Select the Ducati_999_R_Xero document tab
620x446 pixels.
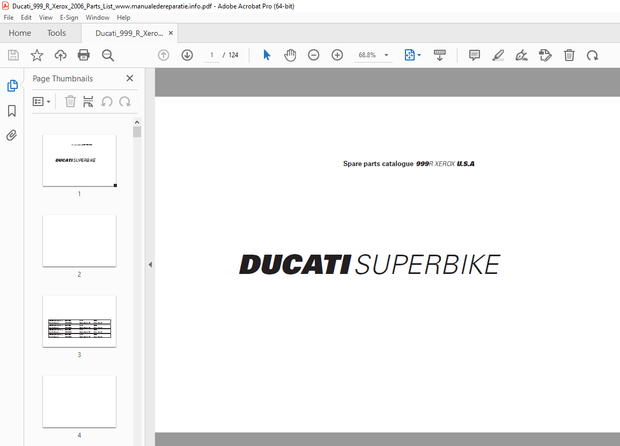point(129,33)
